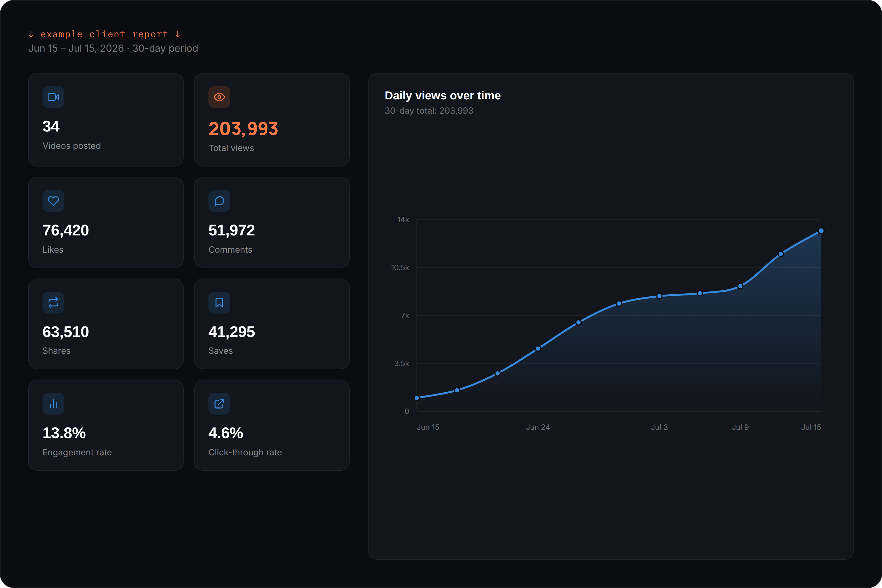Click the bookmark icon on the Saves card
Image resolution: width=882 pixels, height=588 pixels.
pyautogui.click(x=219, y=303)
